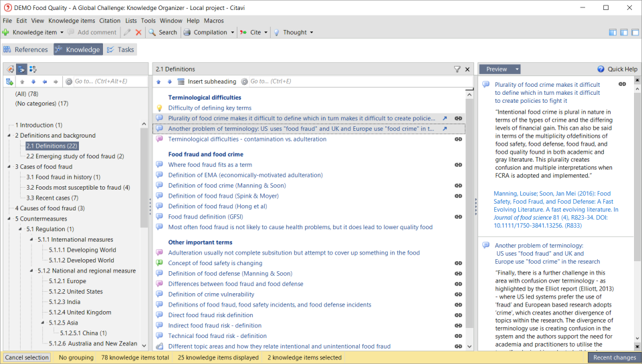Viewport: 642px width, 364px height.
Task: Switch to single-pane layout icon
Action: (x=635, y=32)
